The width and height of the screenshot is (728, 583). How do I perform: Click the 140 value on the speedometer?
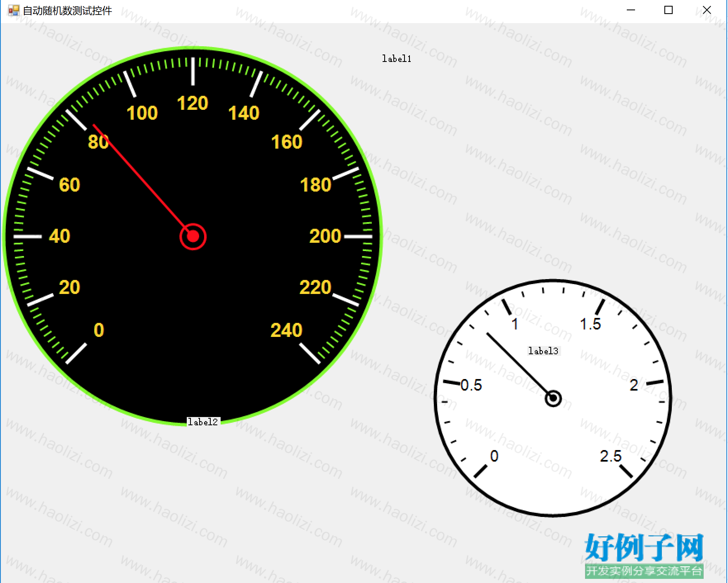(x=244, y=113)
